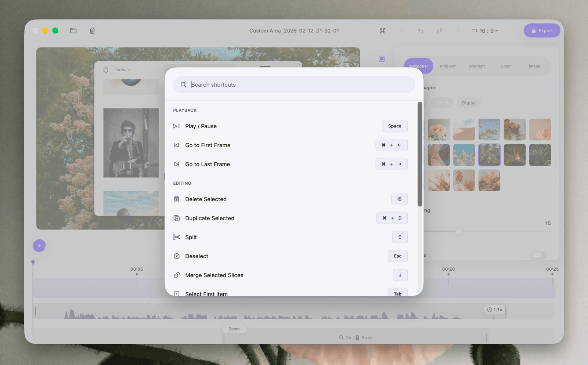The width and height of the screenshot is (588, 365).
Task: Click the purple plus button above the timeline
Action: click(39, 245)
